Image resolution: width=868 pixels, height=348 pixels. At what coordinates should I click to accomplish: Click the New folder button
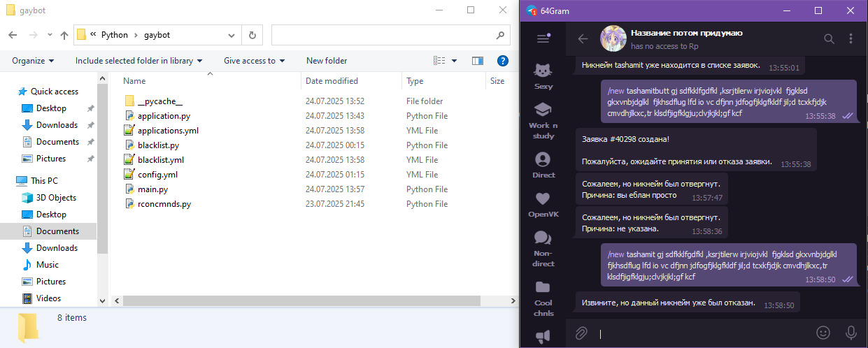(327, 61)
